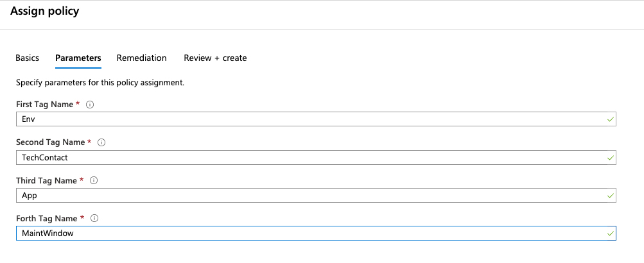Click the MaintWindow input box
Image resolution: width=644 pixels, height=263 pixels.
(308, 233)
